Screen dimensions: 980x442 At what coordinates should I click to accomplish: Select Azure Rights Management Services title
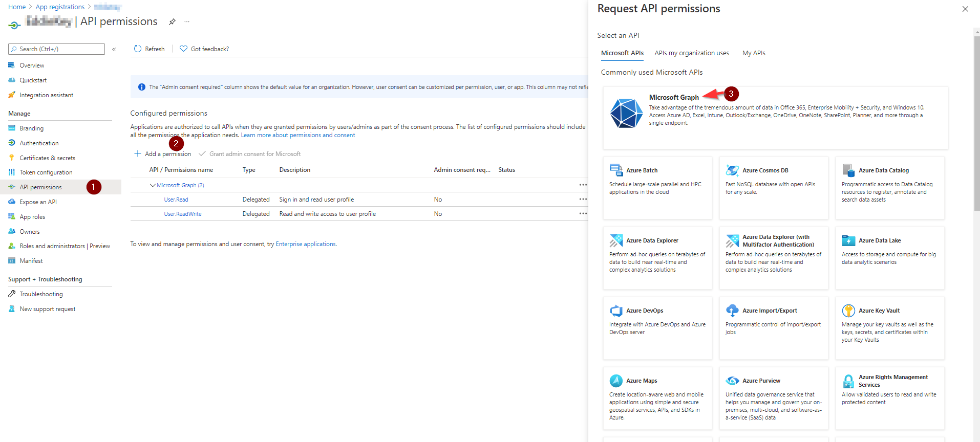[x=893, y=381]
